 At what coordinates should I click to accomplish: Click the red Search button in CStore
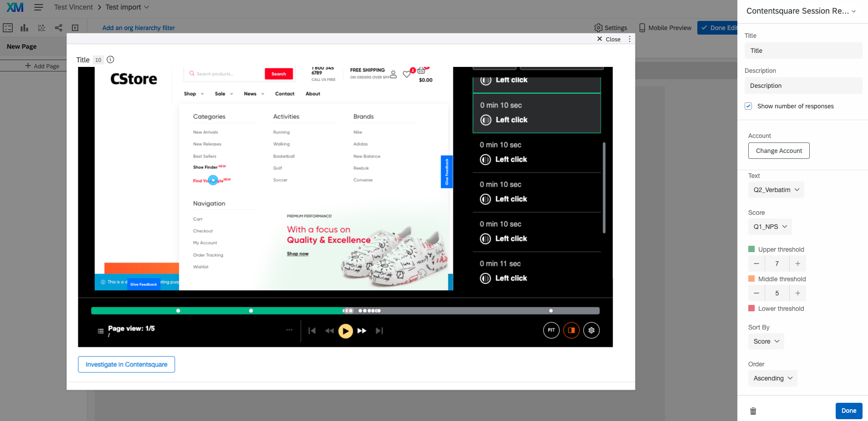point(279,74)
